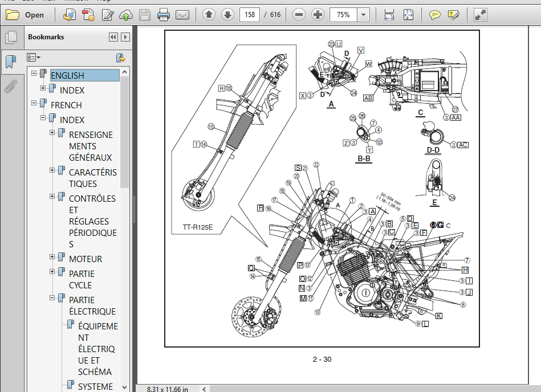Zoom out with the minus button
The height and width of the screenshot is (392, 541).
299,15
